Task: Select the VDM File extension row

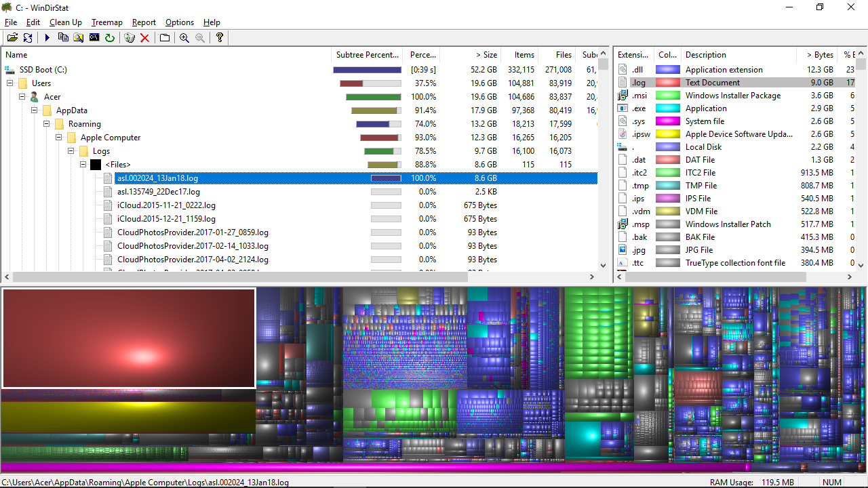Action: (734, 211)
